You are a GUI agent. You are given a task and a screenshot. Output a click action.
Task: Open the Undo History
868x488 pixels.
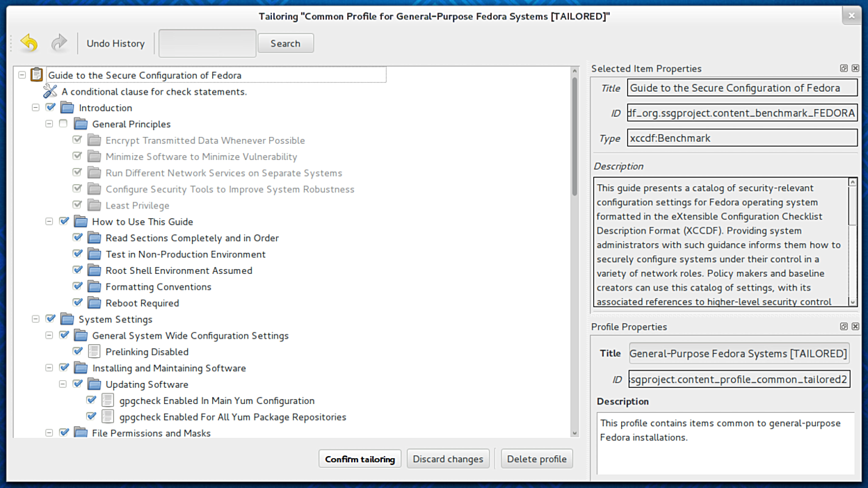coord(115,43)
